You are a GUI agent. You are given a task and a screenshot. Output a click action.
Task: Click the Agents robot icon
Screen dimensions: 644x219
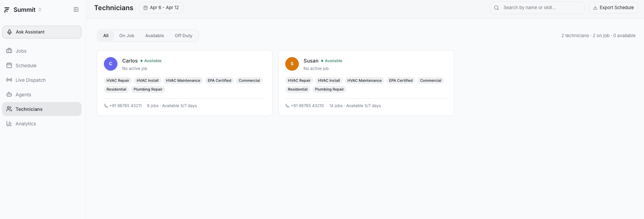pyautogui.click(x=9, y=94)
